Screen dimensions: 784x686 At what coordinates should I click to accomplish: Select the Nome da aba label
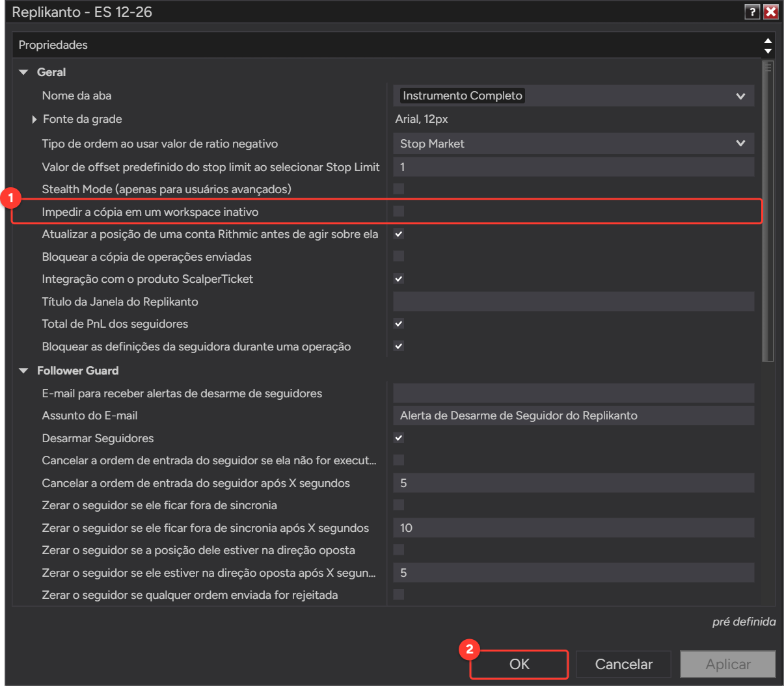click(77, 96)
